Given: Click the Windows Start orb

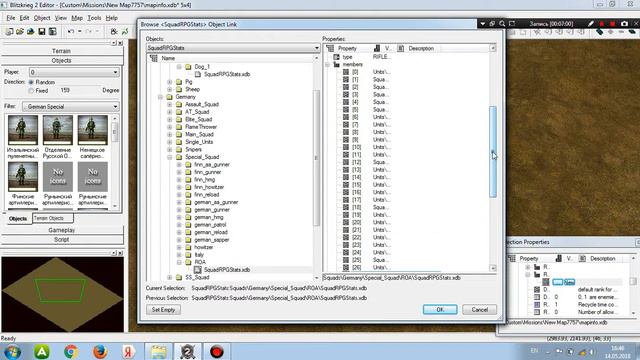Looking at the screenshot, I should point(13,351).
